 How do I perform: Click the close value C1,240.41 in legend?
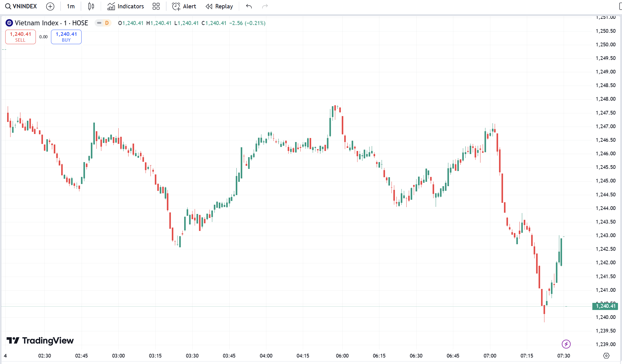pos(214,23)
